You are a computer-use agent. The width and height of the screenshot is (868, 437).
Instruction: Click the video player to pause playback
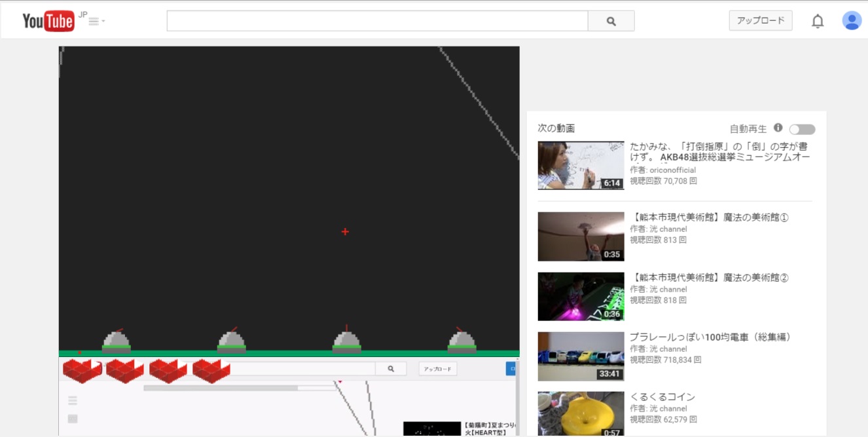[288, 197]
